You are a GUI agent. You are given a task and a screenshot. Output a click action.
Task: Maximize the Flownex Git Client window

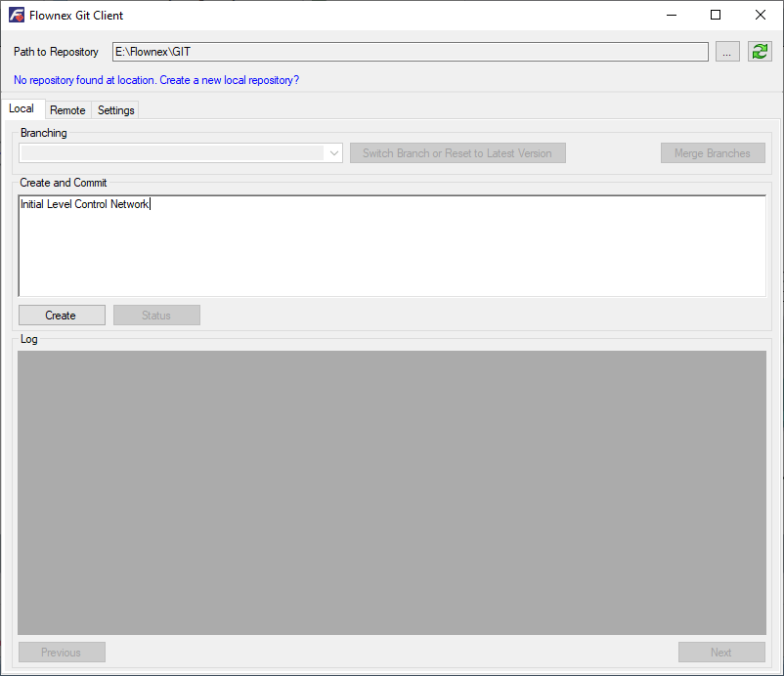717,15
